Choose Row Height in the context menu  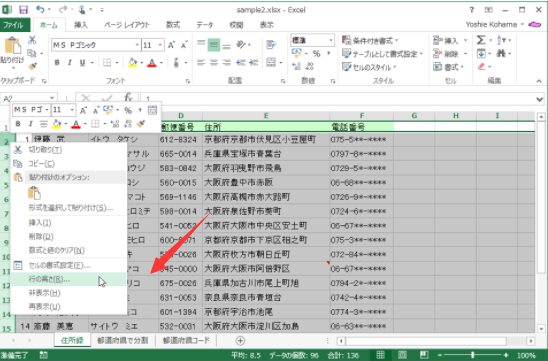point(69,279)
